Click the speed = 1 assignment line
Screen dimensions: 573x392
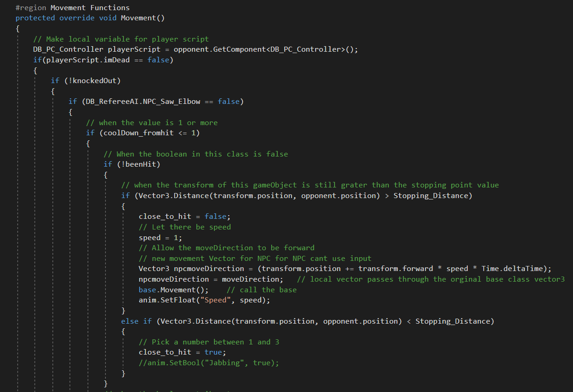160,237
